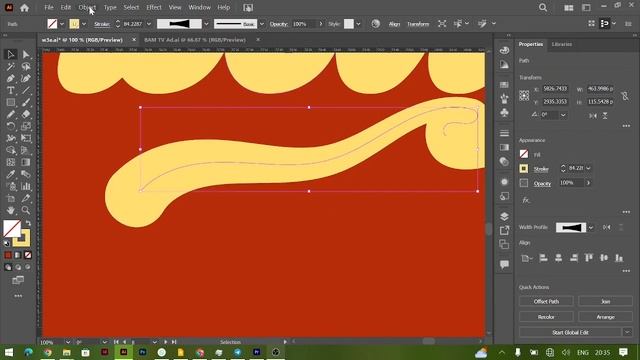Viewport: 640px width, 360px height.
Task: Click the fx effects icon
Action: [x=526, y=200]
